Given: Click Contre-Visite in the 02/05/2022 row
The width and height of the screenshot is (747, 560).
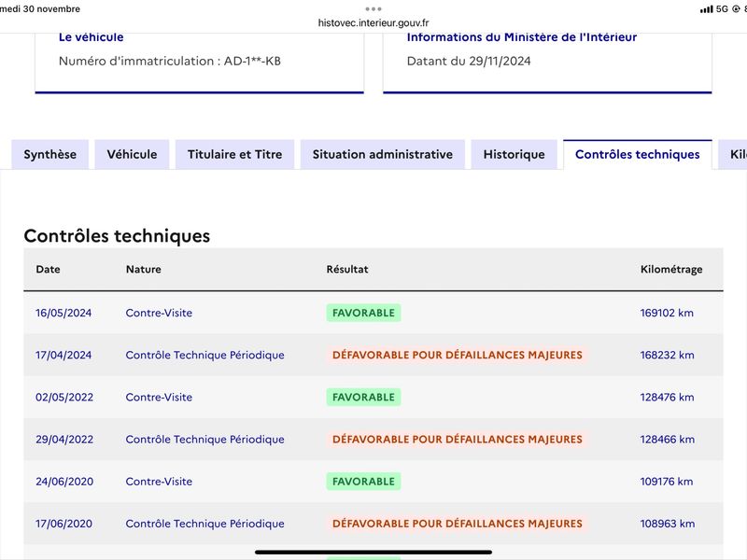Looking at the screenshot, I should pyautogui.click(x=159, y=398).
